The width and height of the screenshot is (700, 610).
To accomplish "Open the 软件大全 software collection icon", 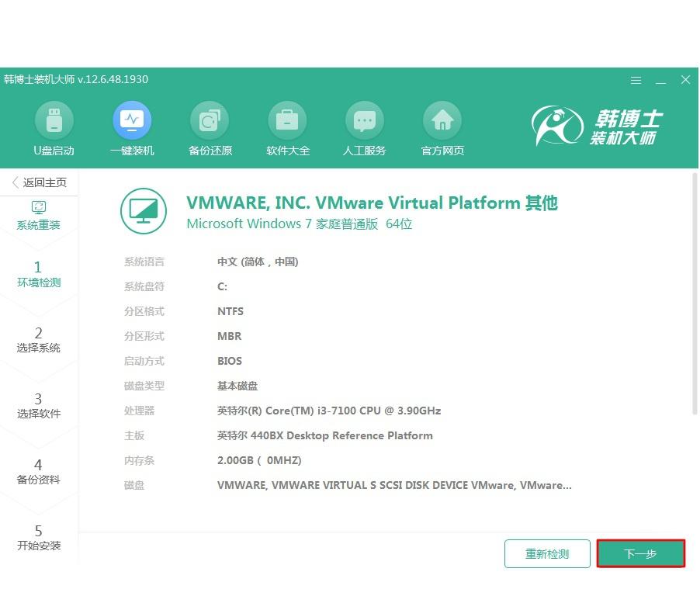I will (287, 121).
